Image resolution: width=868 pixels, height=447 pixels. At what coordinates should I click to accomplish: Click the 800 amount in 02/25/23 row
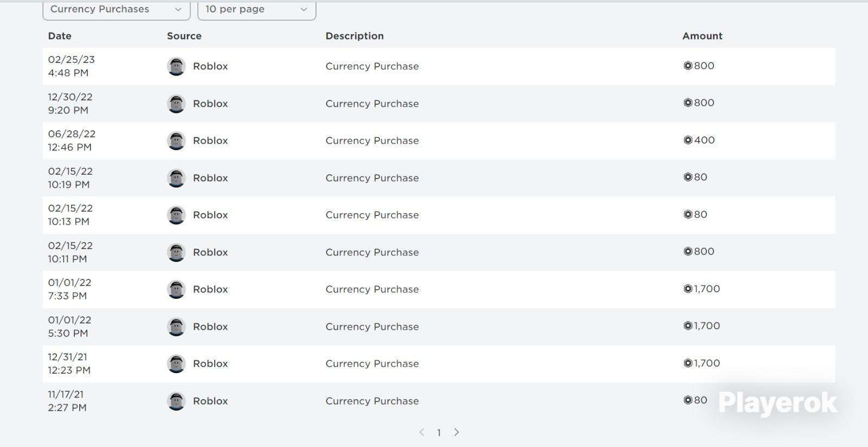tap(704, 66)
